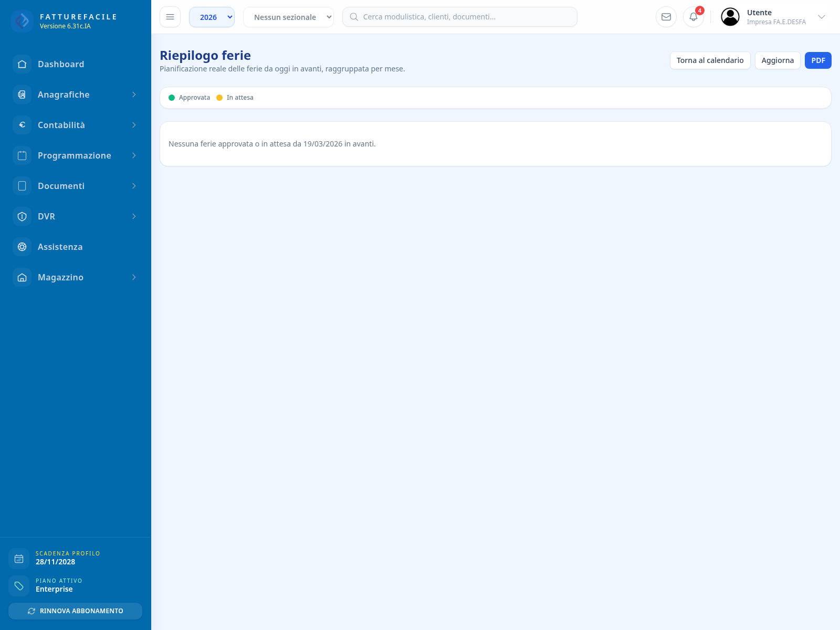The width and height of the screenshot is (840, 630).
Task: Expand the Documenti submenu chevron
Action: click(134, 186)
